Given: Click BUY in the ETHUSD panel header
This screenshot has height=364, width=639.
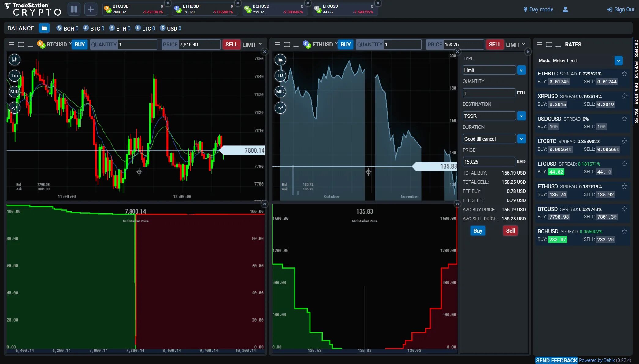Looking at the screenshot, I should pyautogui.click(x=346, y=44).
